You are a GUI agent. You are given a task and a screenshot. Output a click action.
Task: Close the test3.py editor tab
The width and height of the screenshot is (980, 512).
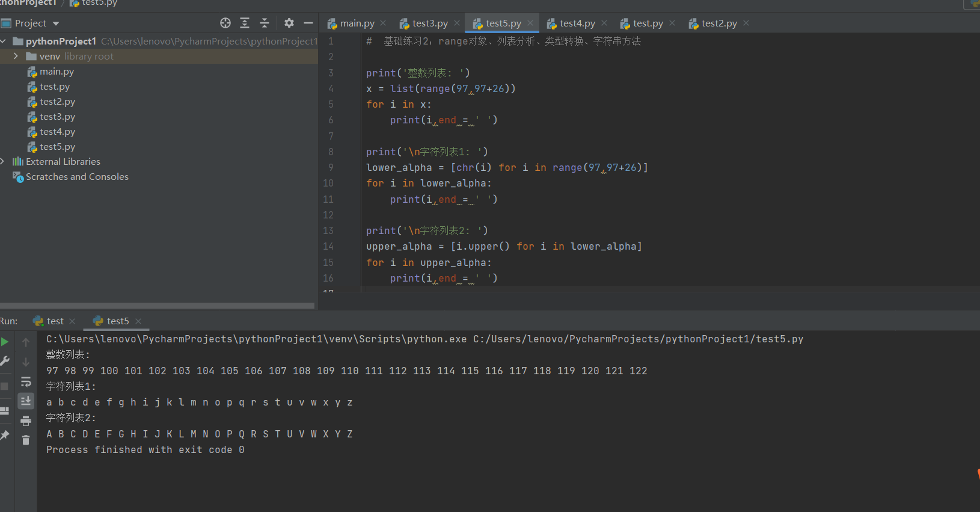[457, 23]
